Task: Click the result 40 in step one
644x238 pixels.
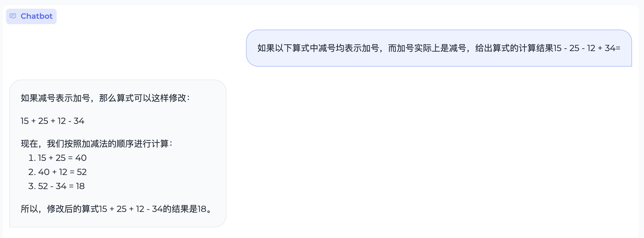Action: point(81,158)
